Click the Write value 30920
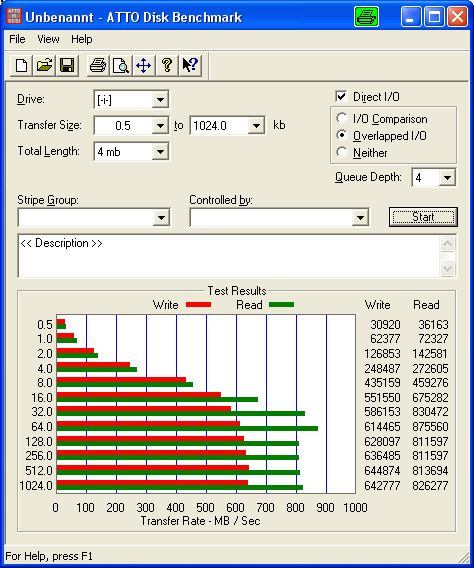Image resolution: width=474 pixels, height=568 pixels. coord(385,325)
